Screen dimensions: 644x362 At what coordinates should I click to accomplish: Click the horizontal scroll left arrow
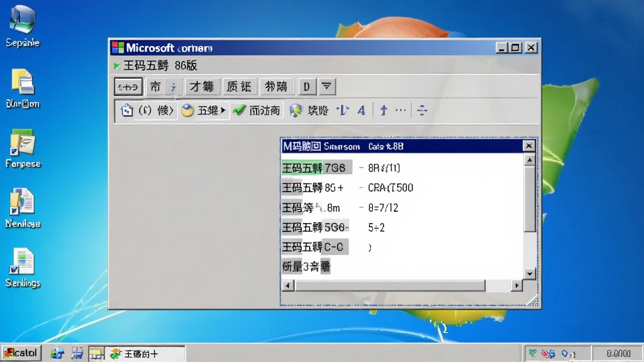[x=288, y=285]
